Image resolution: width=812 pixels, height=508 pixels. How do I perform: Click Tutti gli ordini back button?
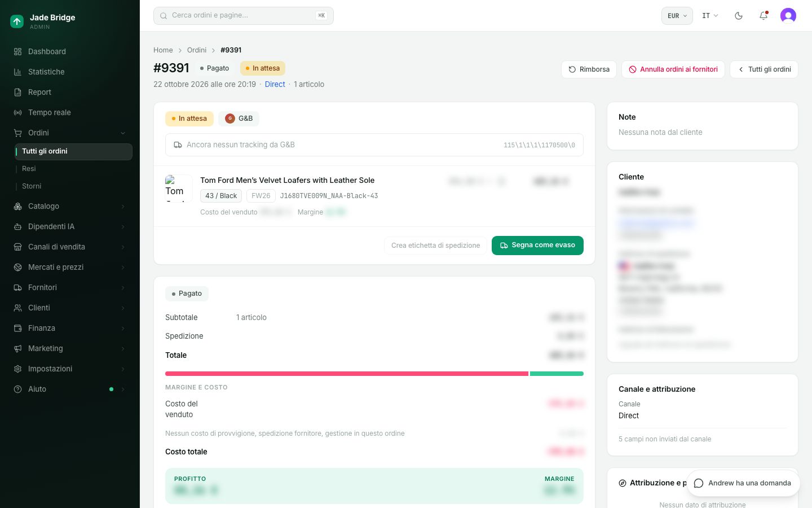tap(764, 69)
